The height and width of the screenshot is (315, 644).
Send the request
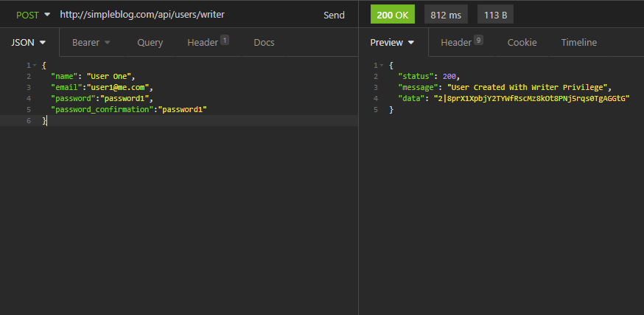[334, 15]
